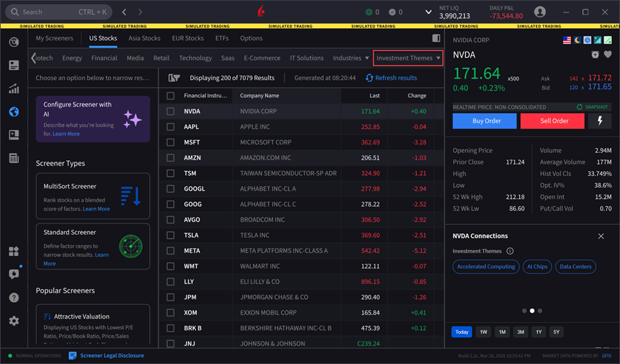The image size is (620, 364).
Task: Open the settings gear in left sidebar
Action: [14, 321]
